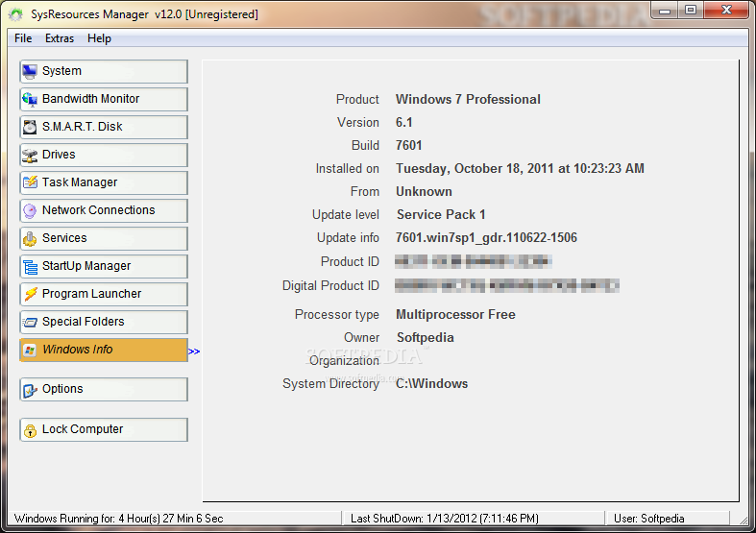Click the Network Connections icon
The image size is (756, 533).
click(x=30, y=210)
